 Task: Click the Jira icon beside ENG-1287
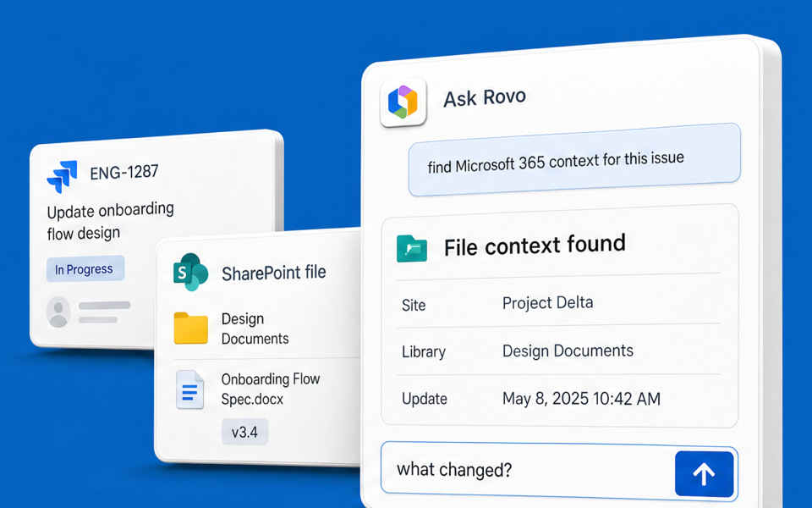(x=62, y=177)
